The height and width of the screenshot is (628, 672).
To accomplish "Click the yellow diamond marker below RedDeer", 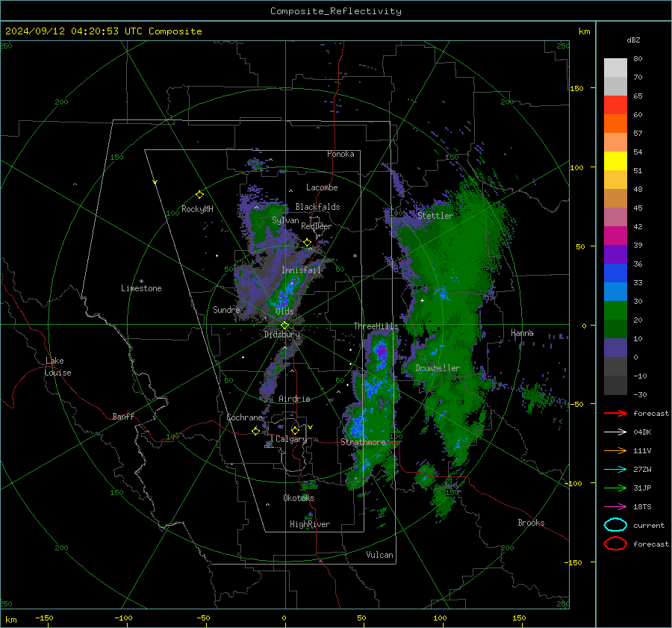I will 308,243.
